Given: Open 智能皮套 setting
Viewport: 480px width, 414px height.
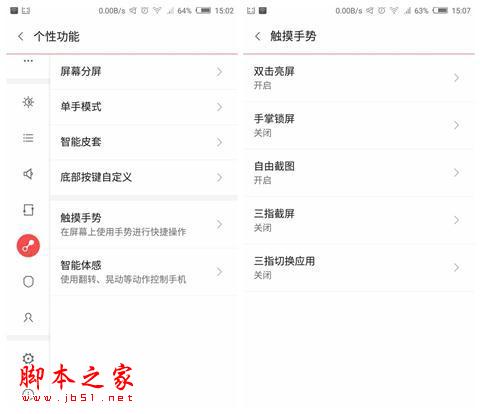Looking at the screenshot, I should 144,142.
